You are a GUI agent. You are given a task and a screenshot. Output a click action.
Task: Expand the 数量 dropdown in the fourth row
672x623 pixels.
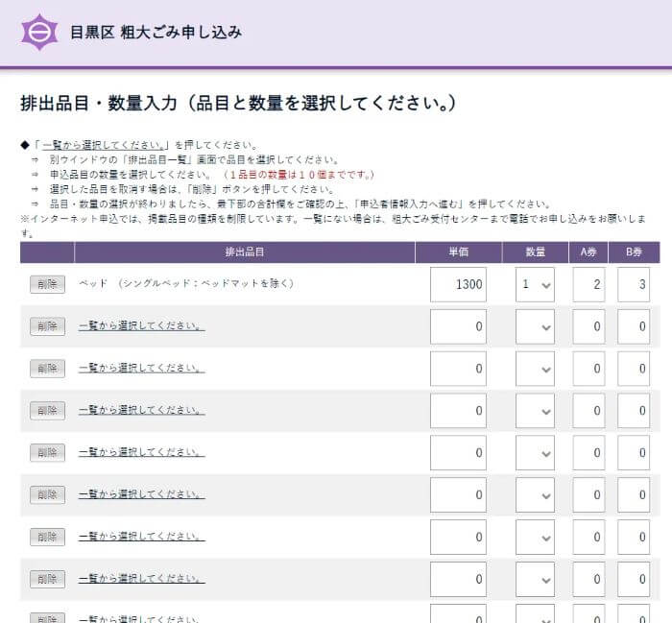(x=535, y=411)
